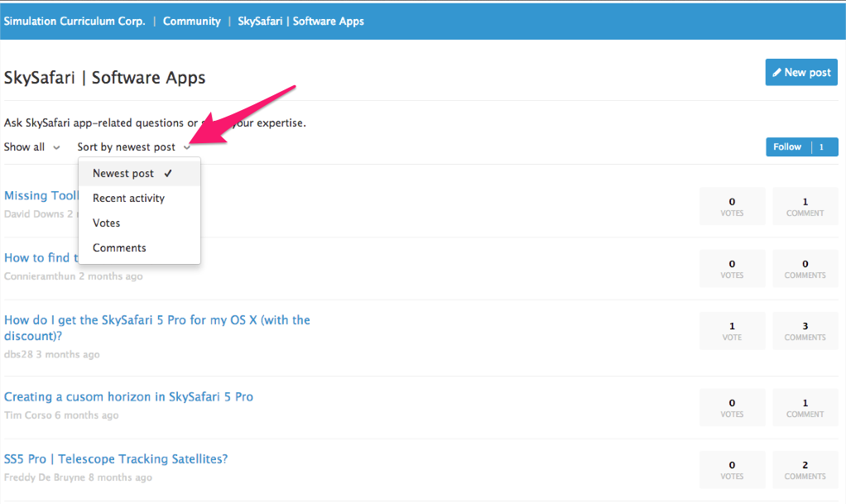Click votes box on 'How to find' post
Screen dimensions: 846x504
(x=732, y=268)
